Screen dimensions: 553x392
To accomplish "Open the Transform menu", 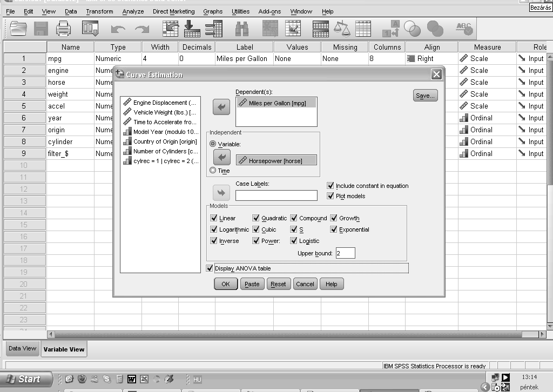I will point(99,11).
